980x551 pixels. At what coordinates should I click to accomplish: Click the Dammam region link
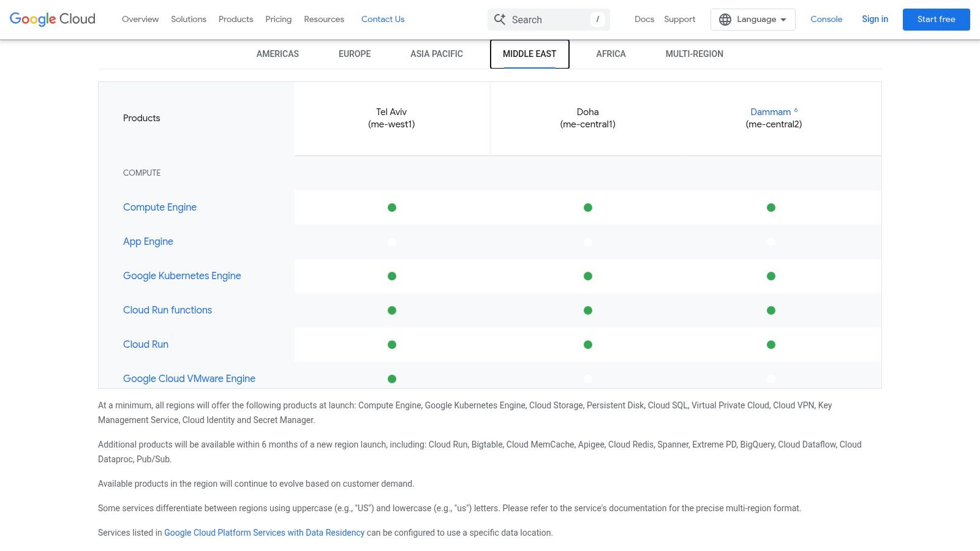click(769, 111)
